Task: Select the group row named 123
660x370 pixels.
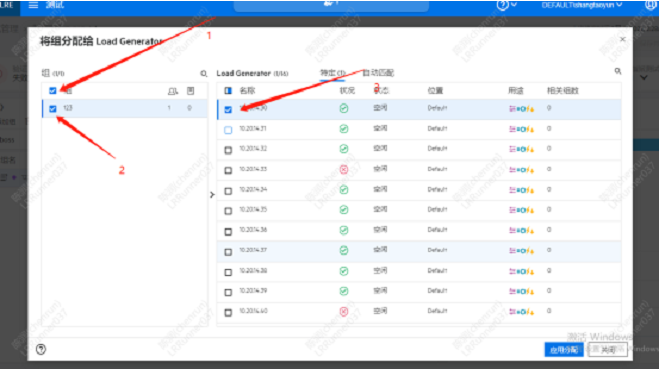Action: (125, 108)
